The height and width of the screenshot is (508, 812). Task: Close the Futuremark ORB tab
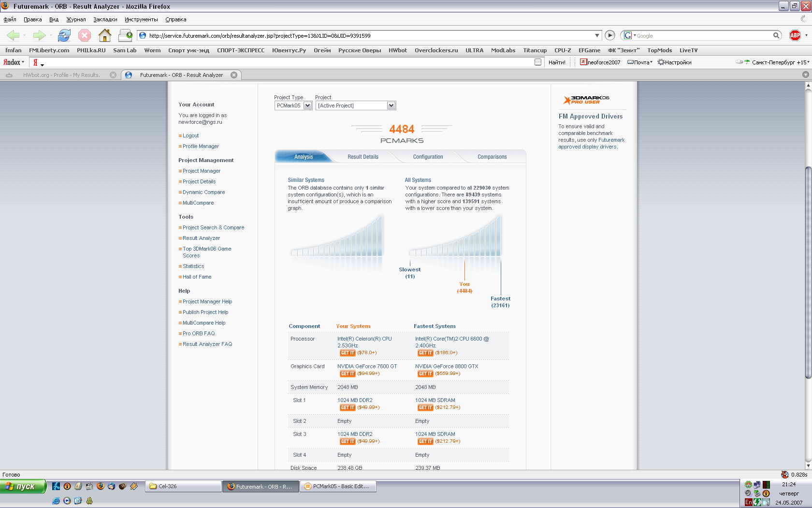tap(234, 75)
